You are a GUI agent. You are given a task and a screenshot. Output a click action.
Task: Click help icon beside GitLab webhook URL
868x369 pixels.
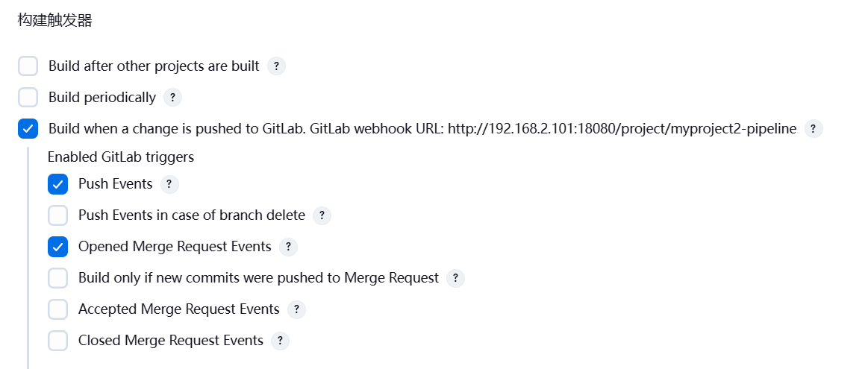click(814, 129)
